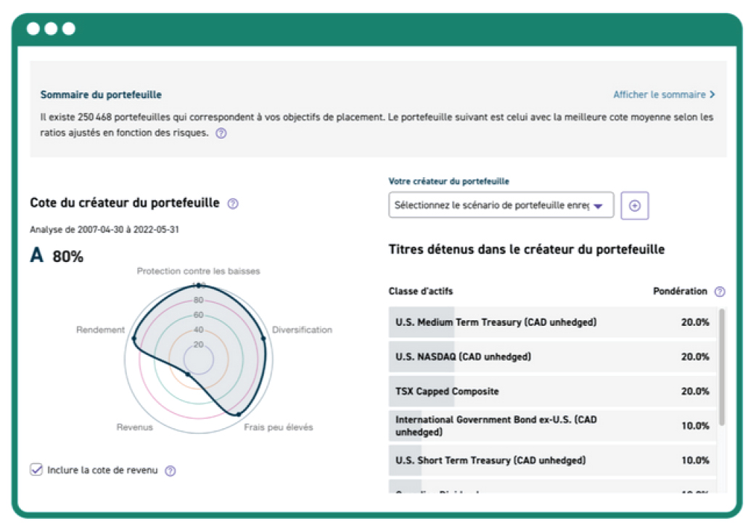Viewport: 756px width, 532px height.
Task: Select the U.S. Medium Term Treasury row
Action: tap(551, 322)
